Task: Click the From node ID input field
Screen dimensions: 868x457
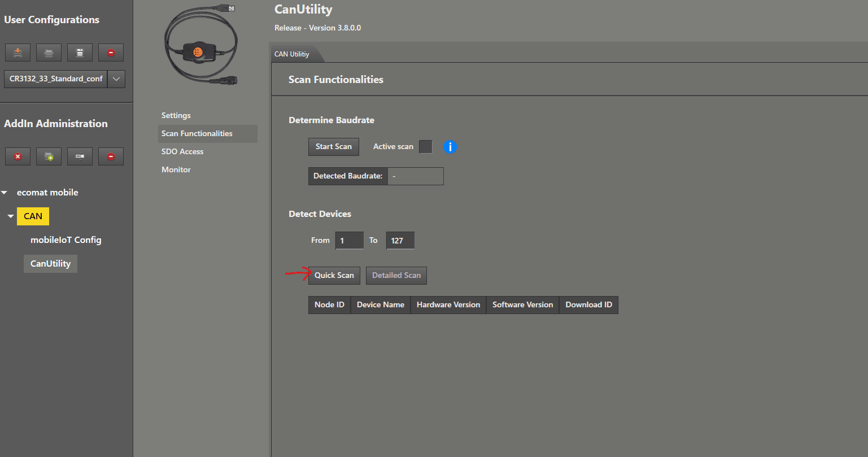Action: coord(349,241)
